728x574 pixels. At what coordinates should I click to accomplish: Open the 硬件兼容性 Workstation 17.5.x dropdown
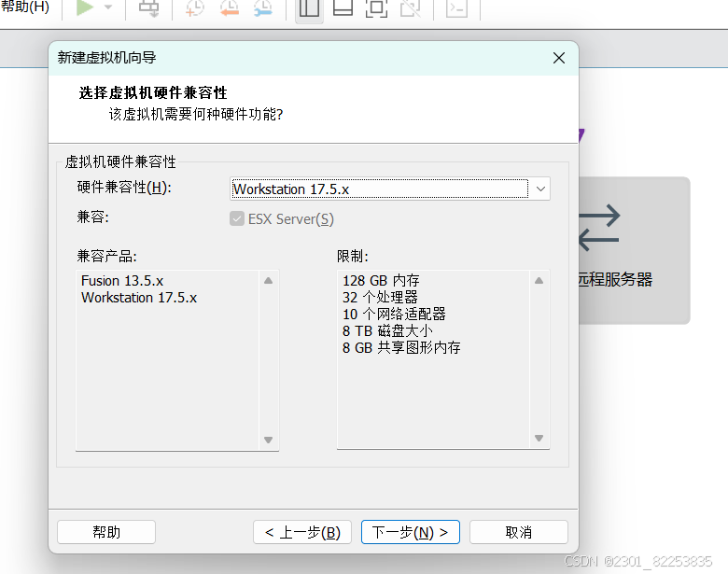(390, 189)
